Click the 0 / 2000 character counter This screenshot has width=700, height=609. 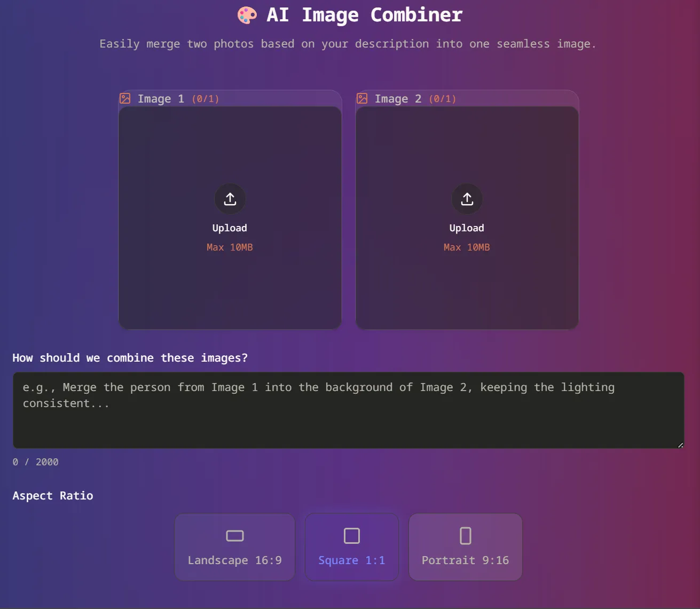coord(35,462)
